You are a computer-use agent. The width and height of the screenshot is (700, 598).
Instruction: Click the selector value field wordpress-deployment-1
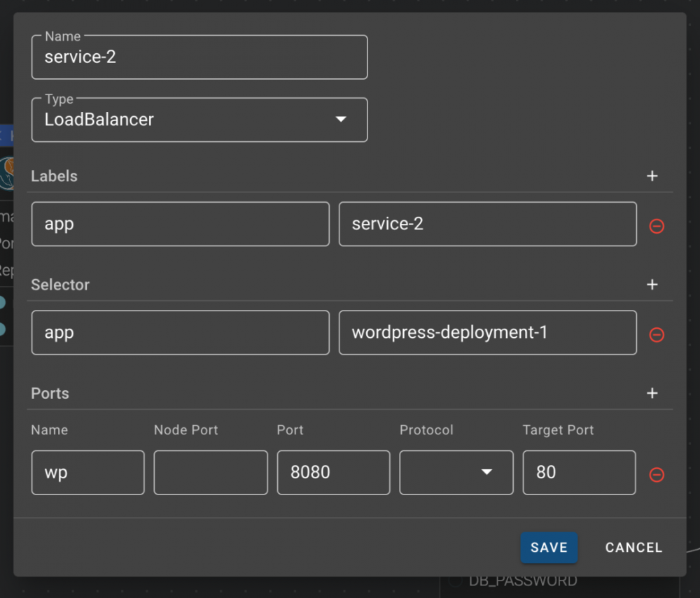click(487, 332)
